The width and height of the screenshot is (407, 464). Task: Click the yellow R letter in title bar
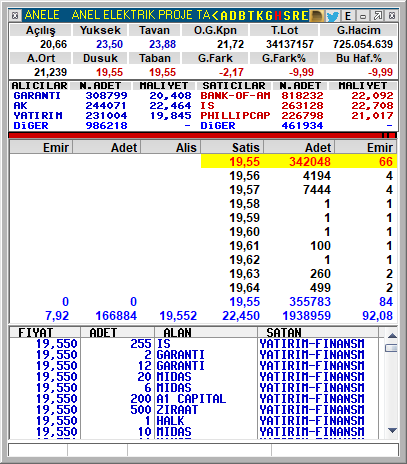[296, 16]
